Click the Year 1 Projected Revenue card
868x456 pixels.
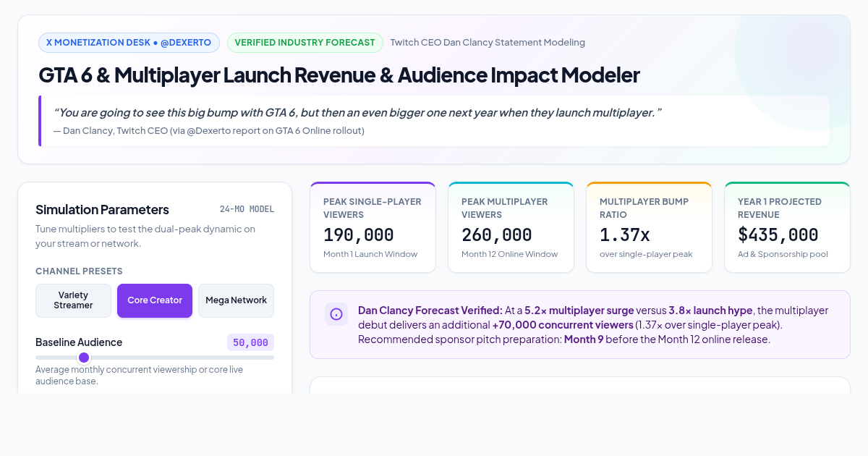click(x=787, y=227)
